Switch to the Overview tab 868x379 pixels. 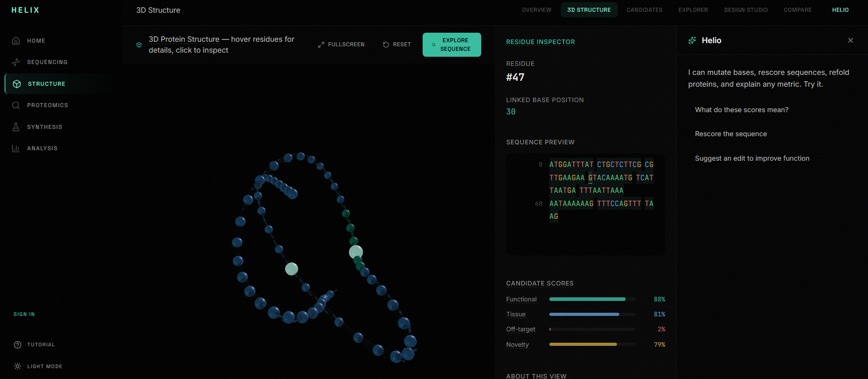coord(537,10)
